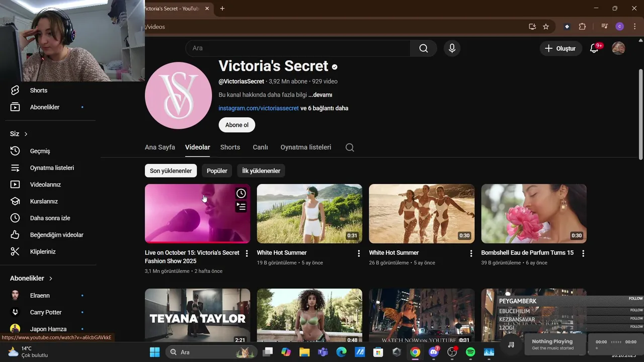The height and width of the screenshot is (362, 644).
Task: Click Add to queue icon on first video
Action: [x=241, y=206]
